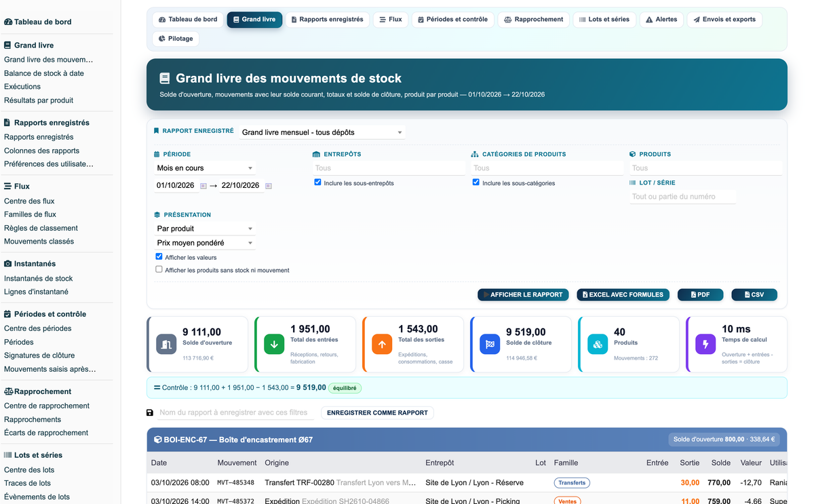The width and height of the screenshot is (814, 504).
Task: Click the report name input field
Action: (236, 412)
